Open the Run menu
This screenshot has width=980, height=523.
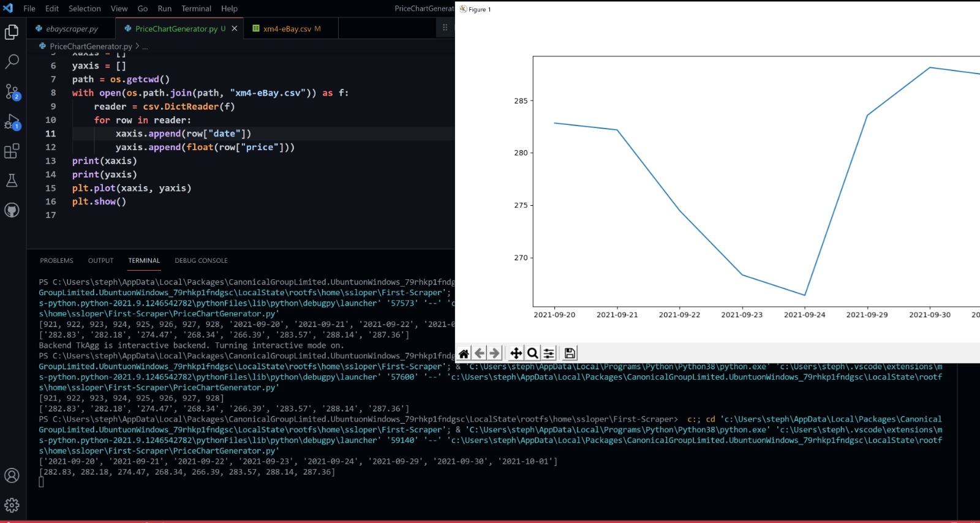164,9
